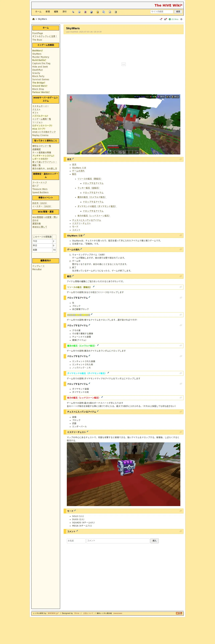Select 新規 in the top menu bar
This screenshot has height=644, width=215.
(48, 12)
